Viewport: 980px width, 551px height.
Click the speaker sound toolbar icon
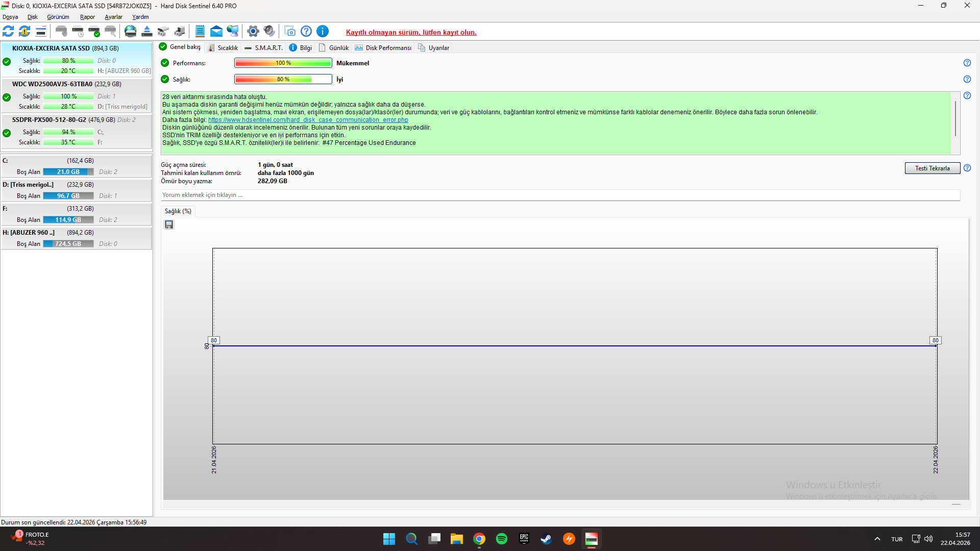click(x=269, y=32)
